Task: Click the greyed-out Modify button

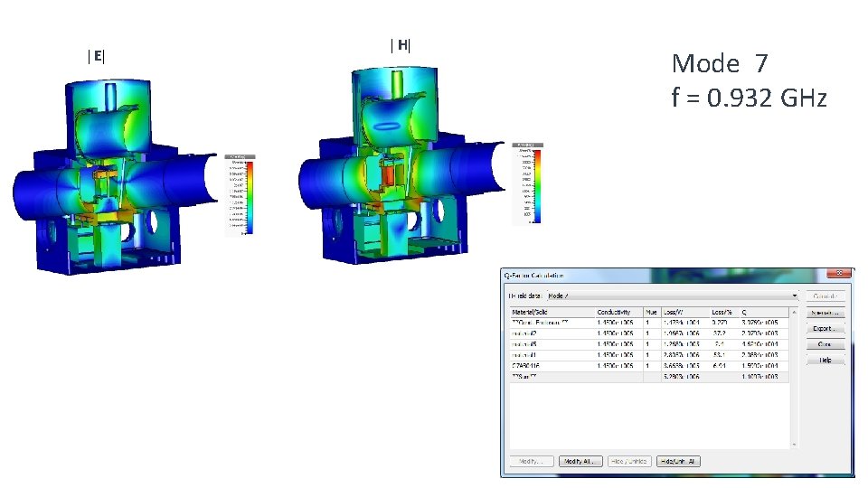Action: [x=532, y=462]
